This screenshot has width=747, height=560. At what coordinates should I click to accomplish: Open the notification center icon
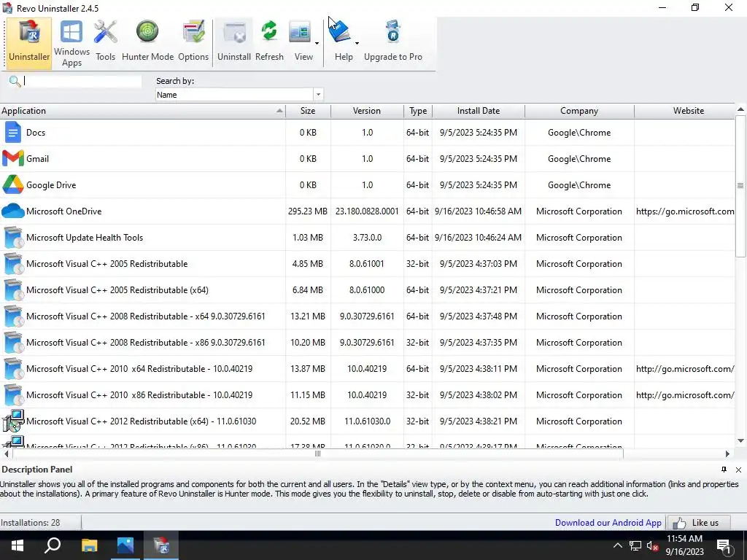pyautogui.click(x=724, y=545)
